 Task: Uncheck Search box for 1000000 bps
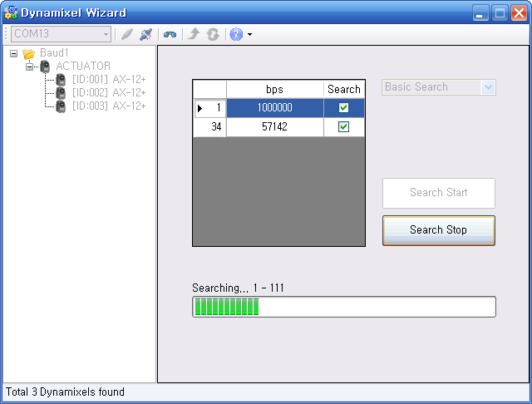click(343, 108)
